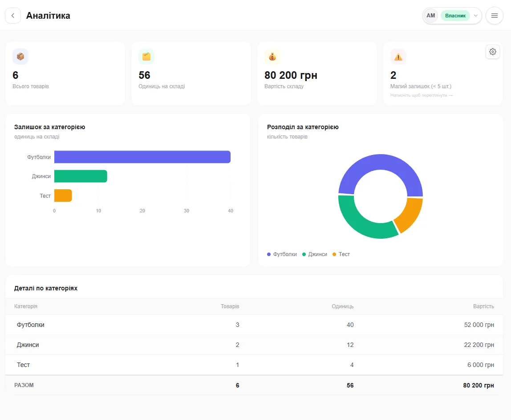Click the Деталі по категоріях heading
Image resolution: width=511 pixels, height=420 pixels.
(46, 288)
